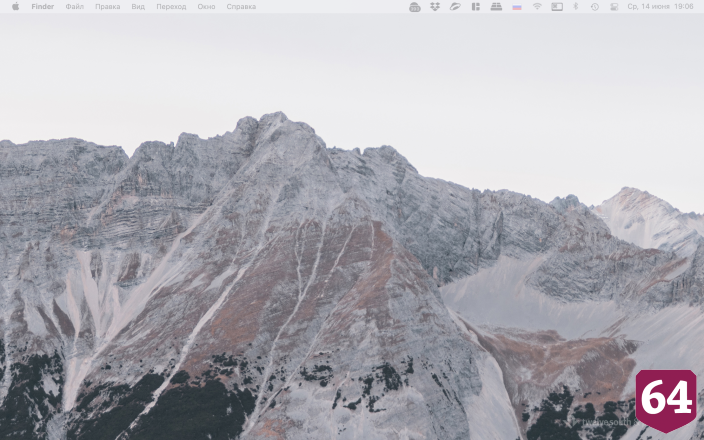Image resolution: width=704 pixels, height=440 pixels.
Task: Open the Control Center icon
Action: [614, 6]
